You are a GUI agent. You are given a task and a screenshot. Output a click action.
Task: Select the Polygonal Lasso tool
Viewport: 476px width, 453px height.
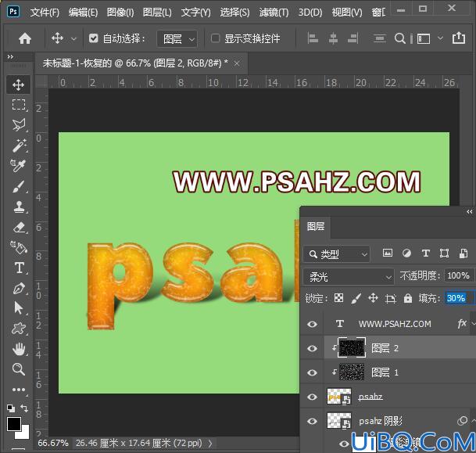19,125
